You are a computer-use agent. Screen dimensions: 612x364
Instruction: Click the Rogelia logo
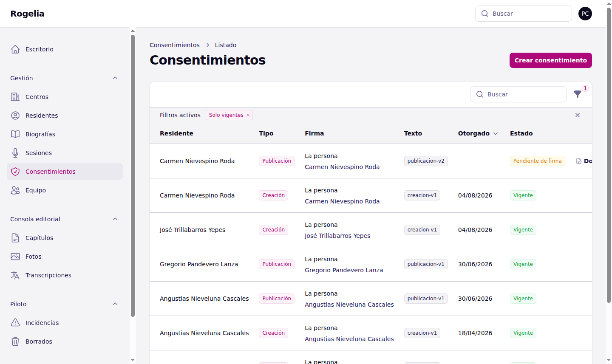[x=27, y=14]
